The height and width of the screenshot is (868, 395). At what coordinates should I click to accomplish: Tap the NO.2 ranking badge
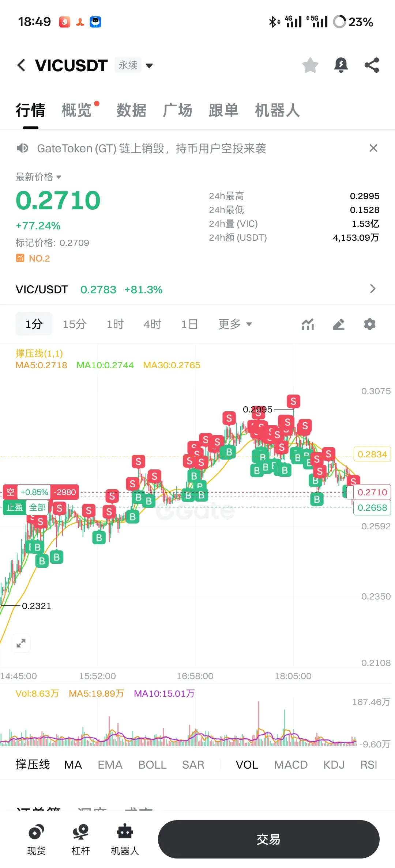point(33,258)
